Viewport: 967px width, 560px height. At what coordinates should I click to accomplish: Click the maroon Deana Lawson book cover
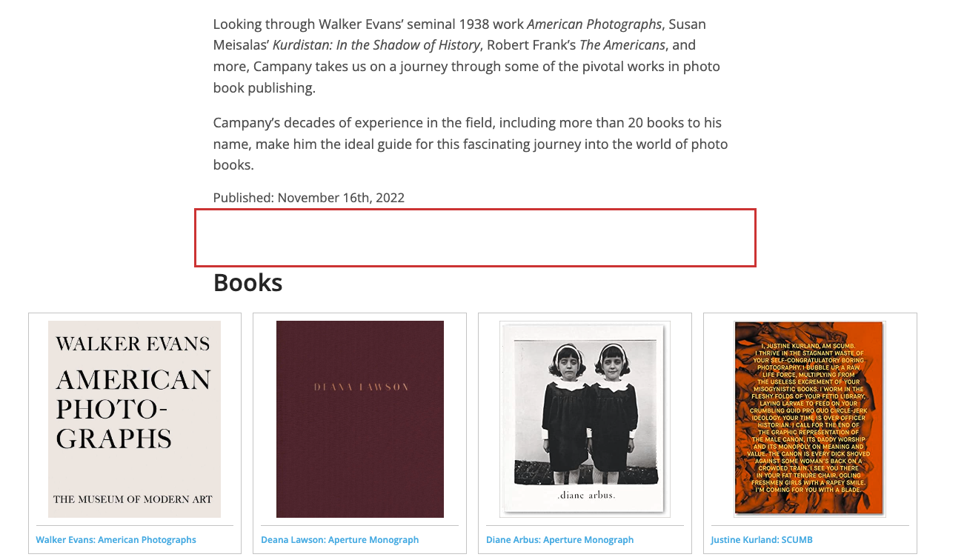pos(360,419)
